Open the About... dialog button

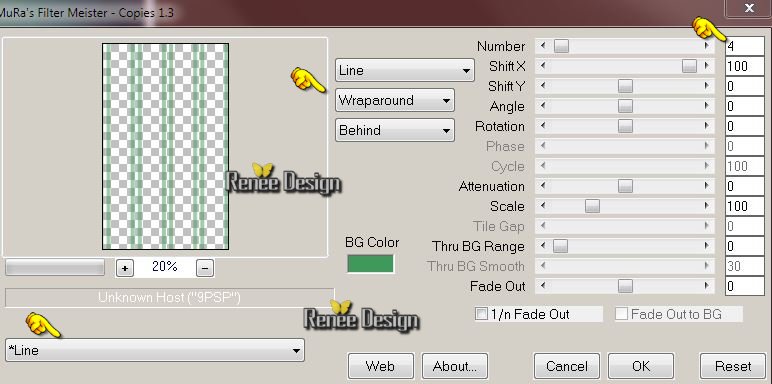point(455,366)
